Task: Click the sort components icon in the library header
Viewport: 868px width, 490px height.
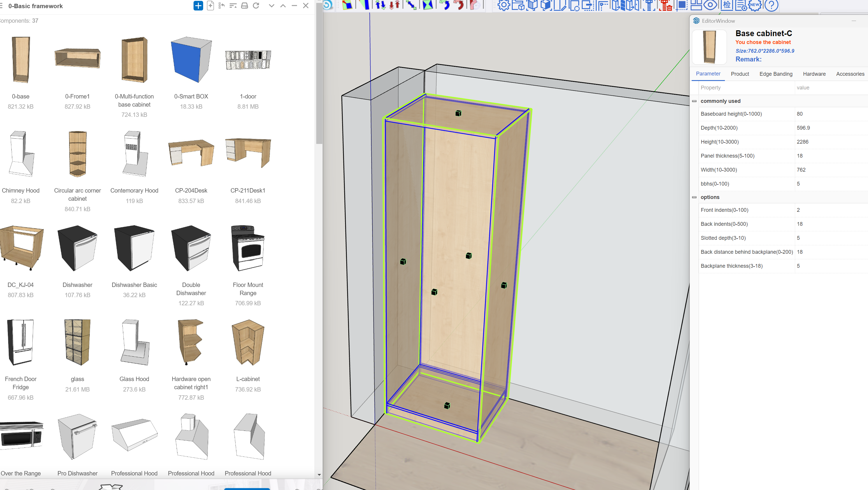Action: (x=233, y=6)
